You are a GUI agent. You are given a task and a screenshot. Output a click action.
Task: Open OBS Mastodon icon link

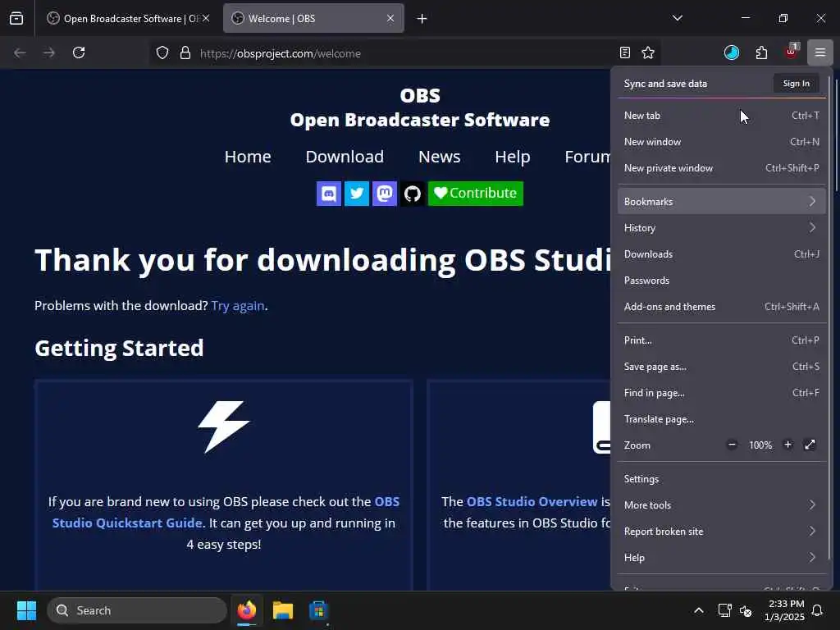pos(385,194)
